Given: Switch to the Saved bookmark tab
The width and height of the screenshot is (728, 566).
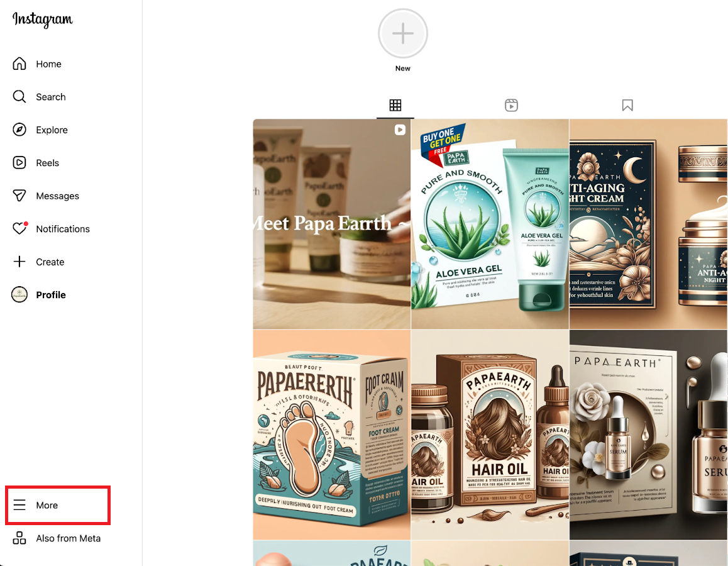Looking at the screenshot, I should (627, 106).
